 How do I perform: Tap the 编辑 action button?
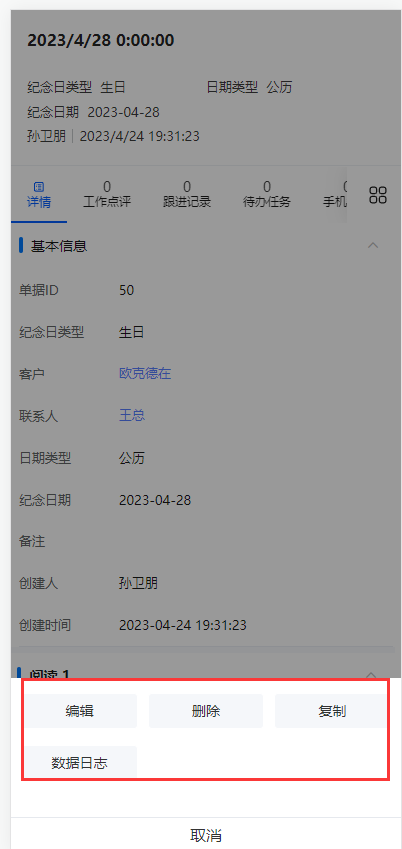pos(80,711)
